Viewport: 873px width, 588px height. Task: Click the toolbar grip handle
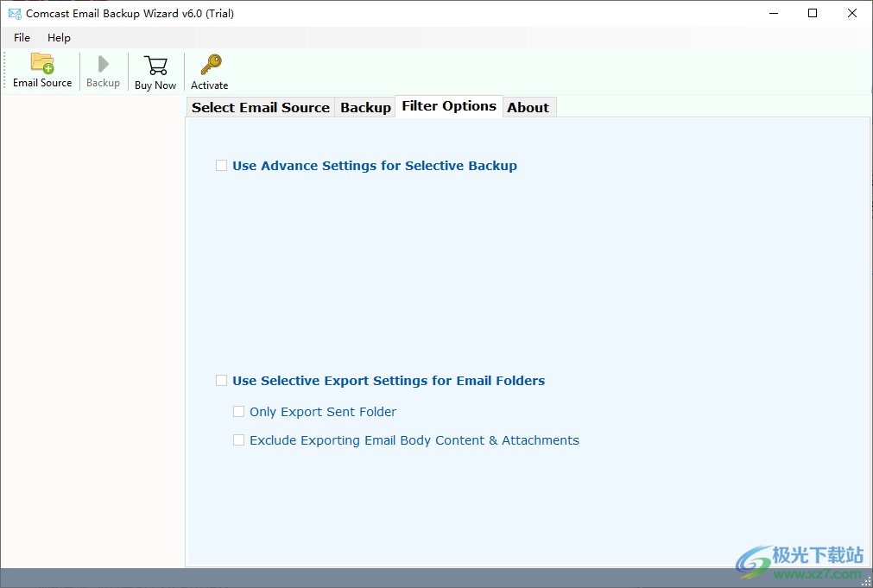coord(4,71)
